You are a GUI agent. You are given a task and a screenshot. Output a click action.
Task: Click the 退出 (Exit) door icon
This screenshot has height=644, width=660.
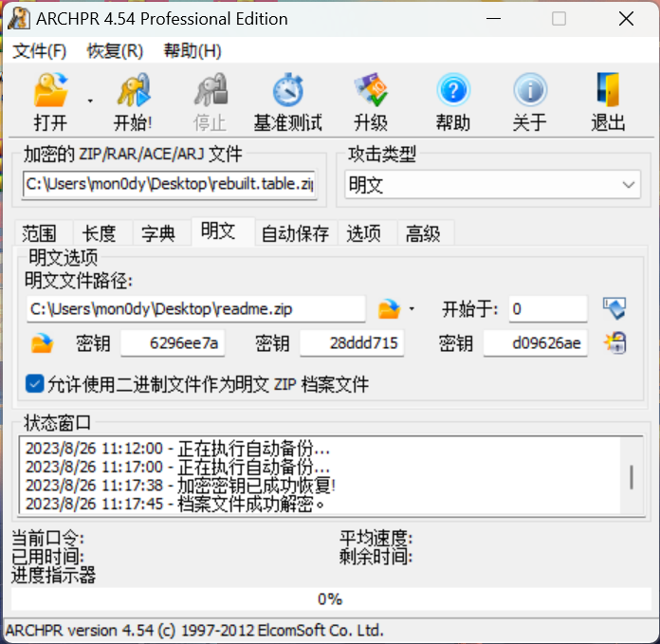[x=608, y=90]
